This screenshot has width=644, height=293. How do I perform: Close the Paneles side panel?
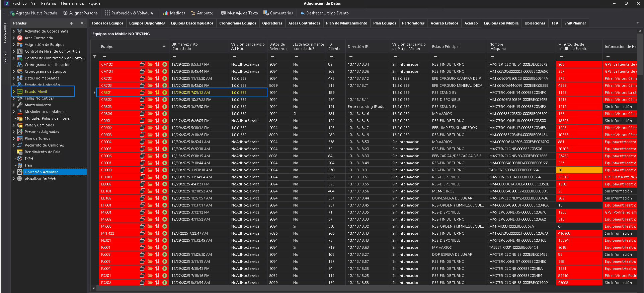[82, 23]
